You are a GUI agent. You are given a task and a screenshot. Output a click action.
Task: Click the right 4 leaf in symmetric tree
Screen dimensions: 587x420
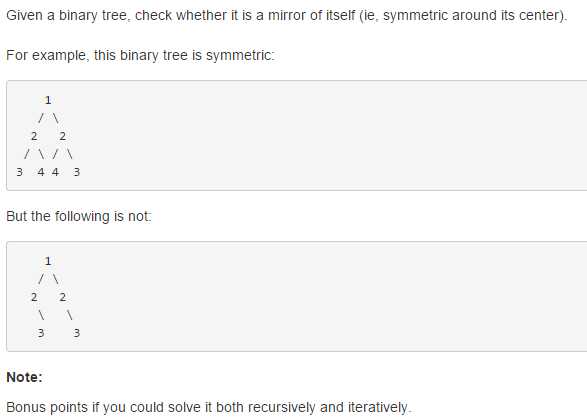55,172
